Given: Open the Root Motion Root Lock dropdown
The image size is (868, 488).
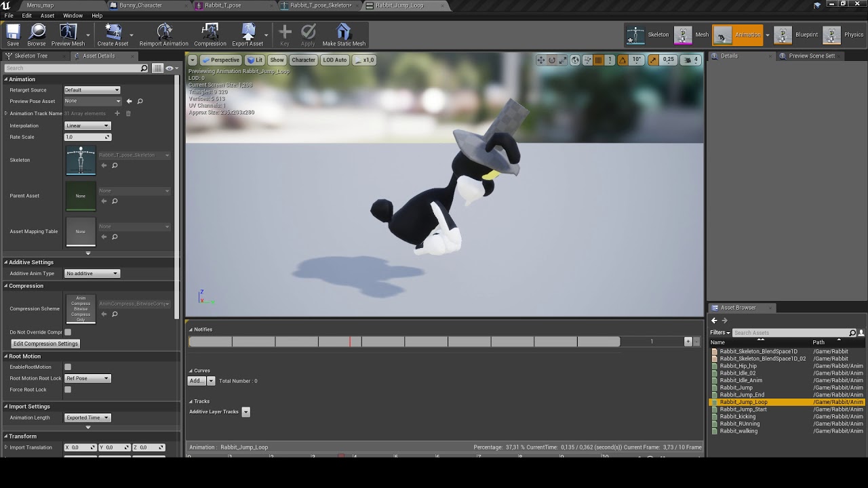Looking at the screenshot, I should tap(87, 378).
